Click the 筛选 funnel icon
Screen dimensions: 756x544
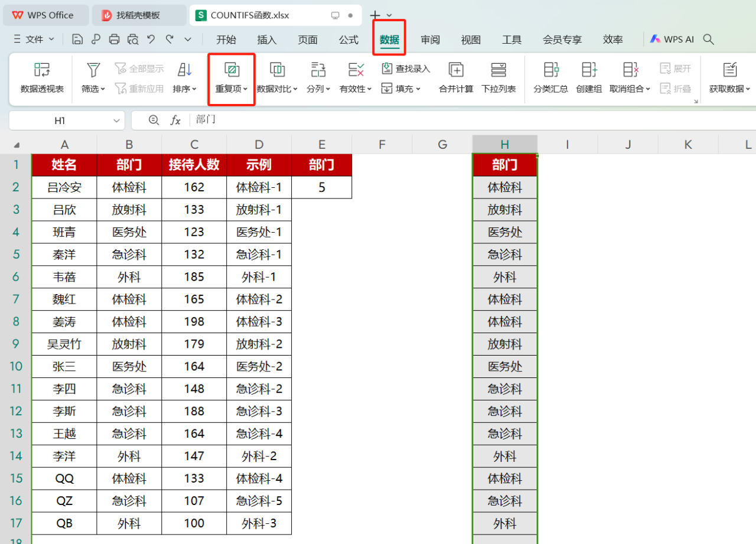click(x=93, y=70)
